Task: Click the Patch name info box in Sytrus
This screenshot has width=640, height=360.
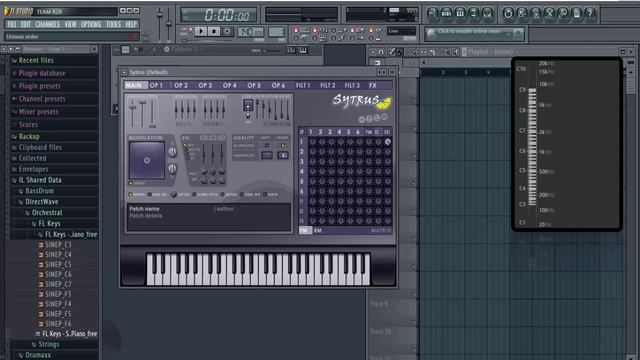Action: (209, 217)
